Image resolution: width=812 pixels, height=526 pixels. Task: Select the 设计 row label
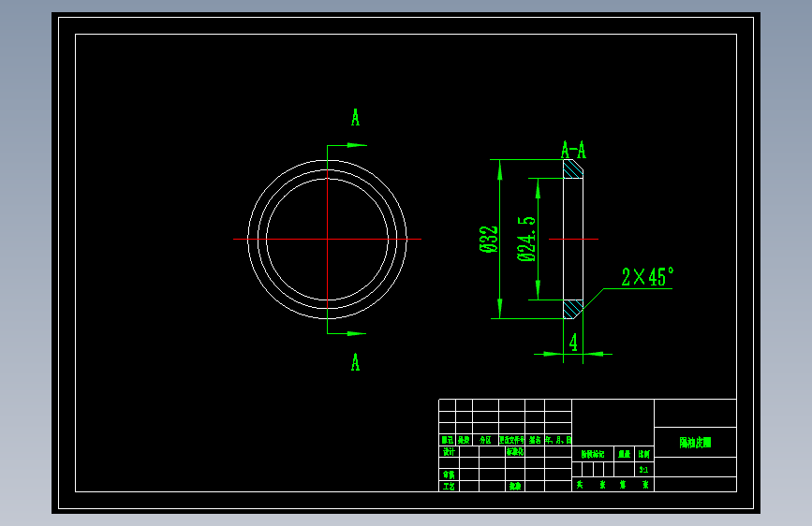pyautogui.click(x=449, y=451)
